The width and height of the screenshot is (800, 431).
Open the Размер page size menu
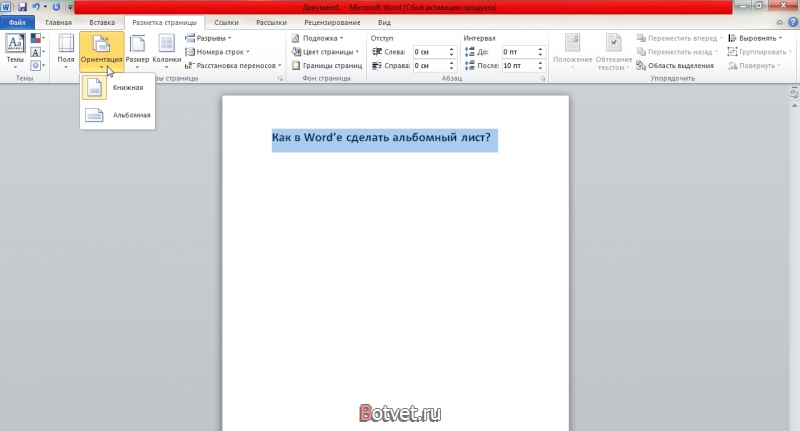(137, 51)
